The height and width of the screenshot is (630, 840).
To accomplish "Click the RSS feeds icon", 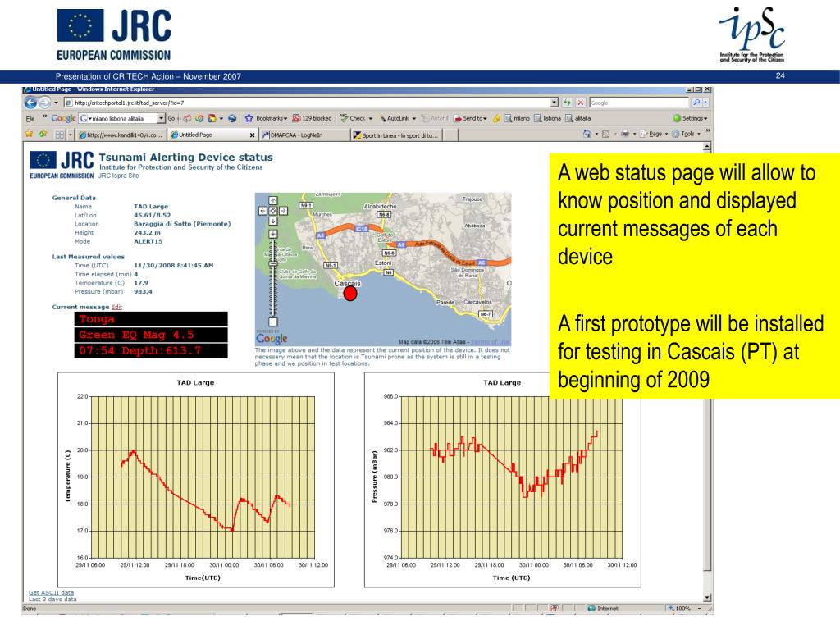I will coord(606,134).
